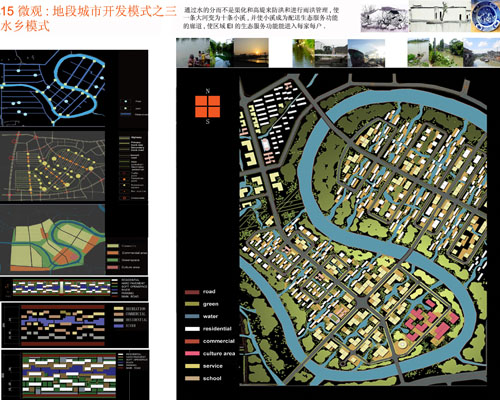Image resolution: width=500 pixels, height=400 pixels.
Task: Click the "road" legend label
Action: click(209, 292)
